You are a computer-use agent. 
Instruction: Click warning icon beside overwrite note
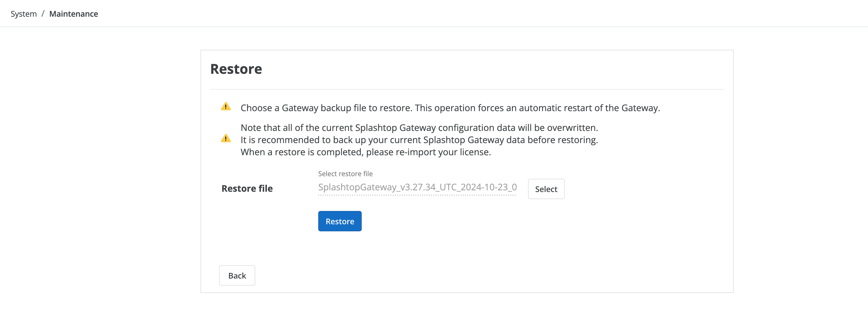[226, 138]
